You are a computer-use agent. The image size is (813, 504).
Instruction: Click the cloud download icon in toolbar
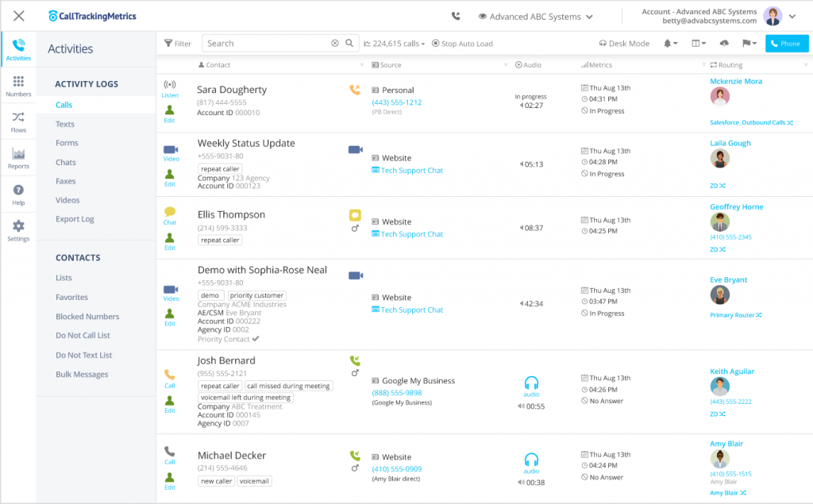[x=723, y=44]
